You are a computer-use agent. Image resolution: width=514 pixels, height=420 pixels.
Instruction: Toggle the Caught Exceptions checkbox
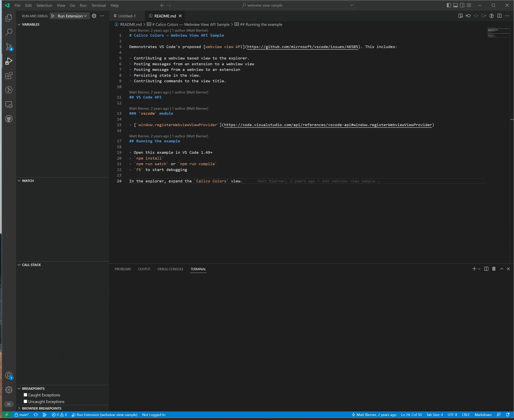[x=26, y=395]
